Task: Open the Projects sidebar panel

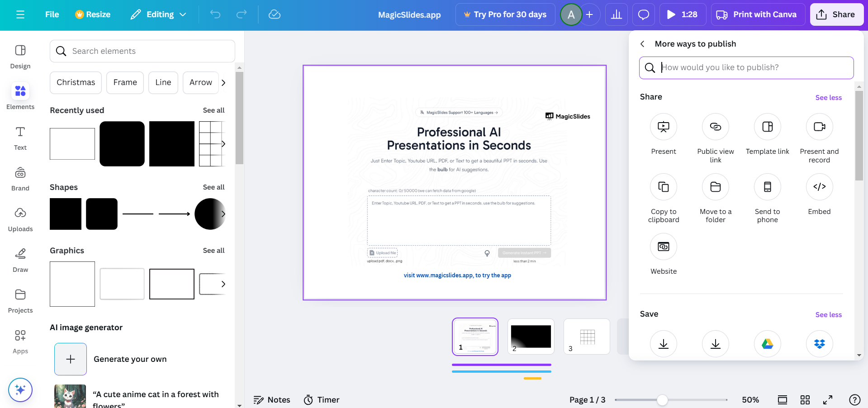Action: click(x=20, y=301)
